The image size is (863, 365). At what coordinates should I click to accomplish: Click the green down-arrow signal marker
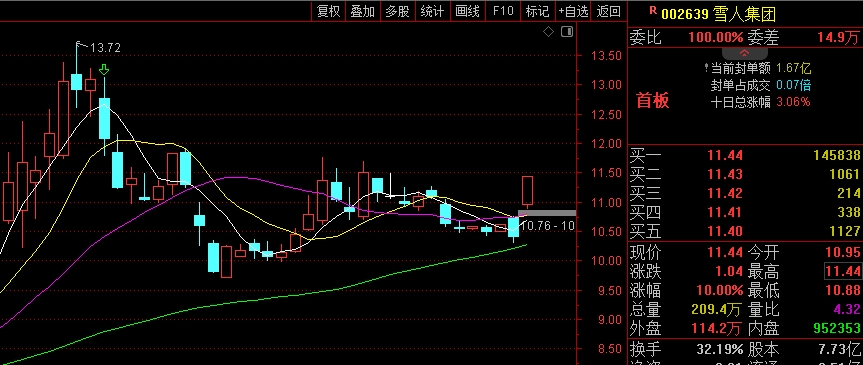click(x=104, y=69)
